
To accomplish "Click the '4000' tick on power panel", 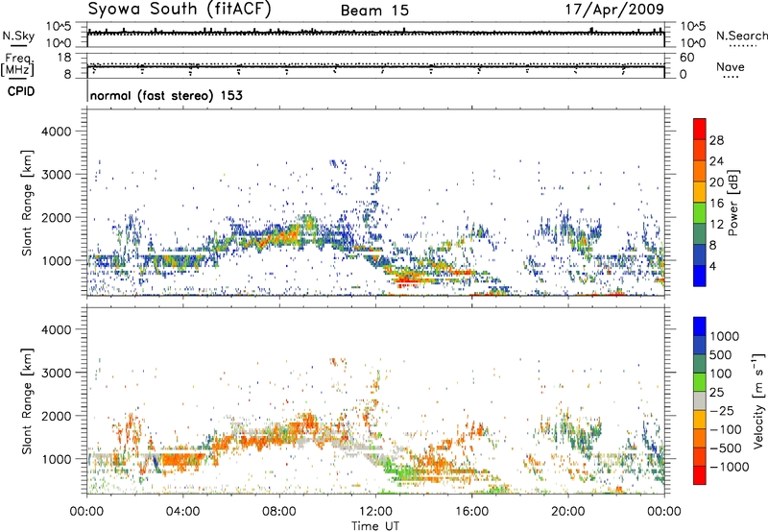I will coord(57,132).
